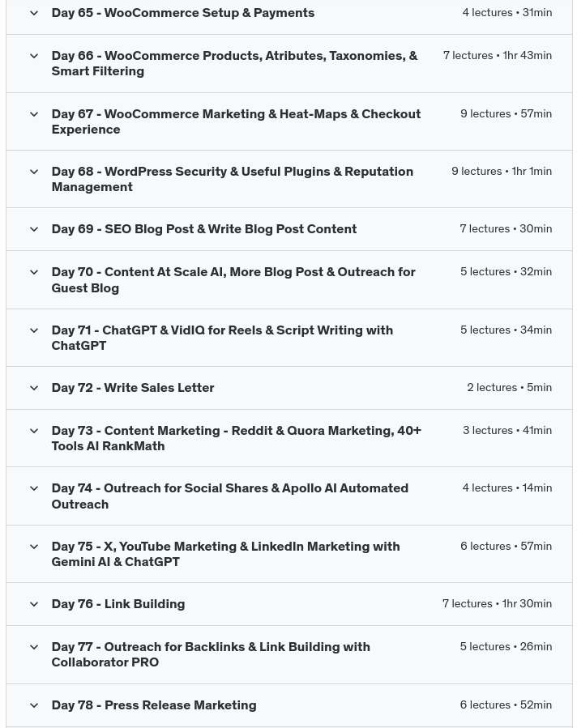Toggle the Day 68 WordPress Security chevron

(34, 172)
